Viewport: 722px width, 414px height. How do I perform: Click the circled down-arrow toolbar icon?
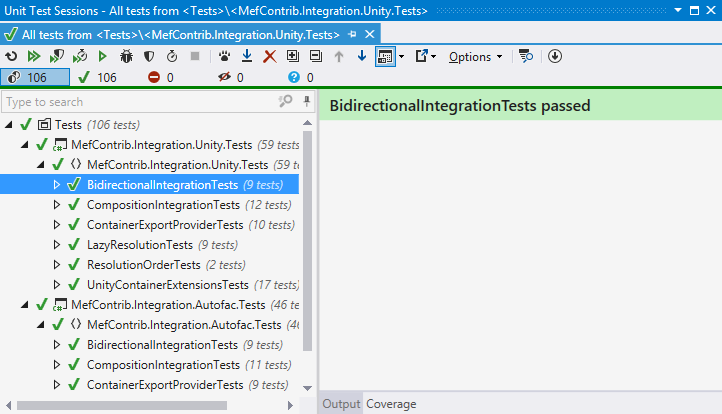555,56
